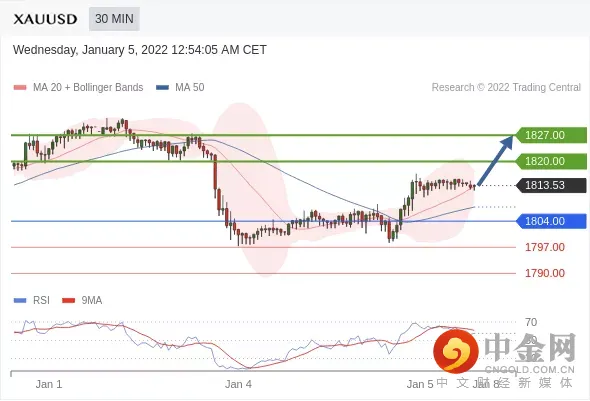Click the 1790.00 support level label

click(x=545, y=273)
